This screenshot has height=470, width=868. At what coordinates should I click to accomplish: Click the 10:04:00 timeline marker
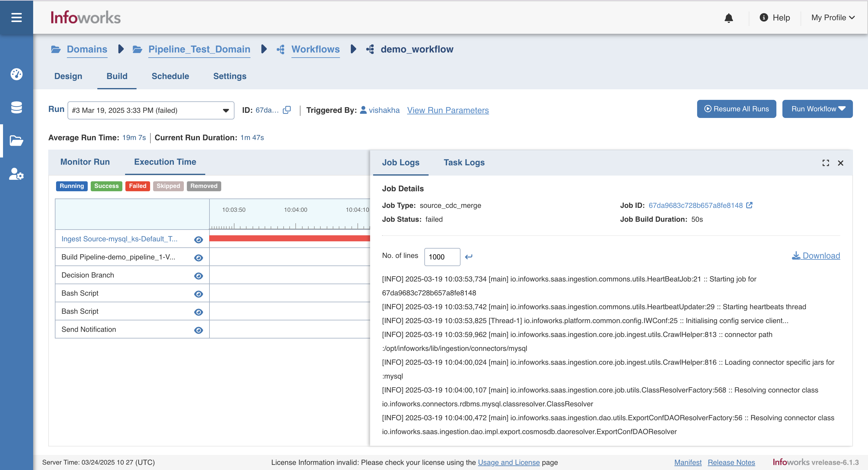pos(295,210)
